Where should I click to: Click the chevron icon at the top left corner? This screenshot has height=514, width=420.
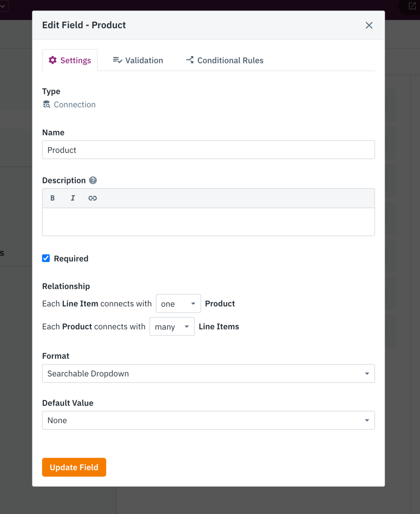tap(3, 6)
